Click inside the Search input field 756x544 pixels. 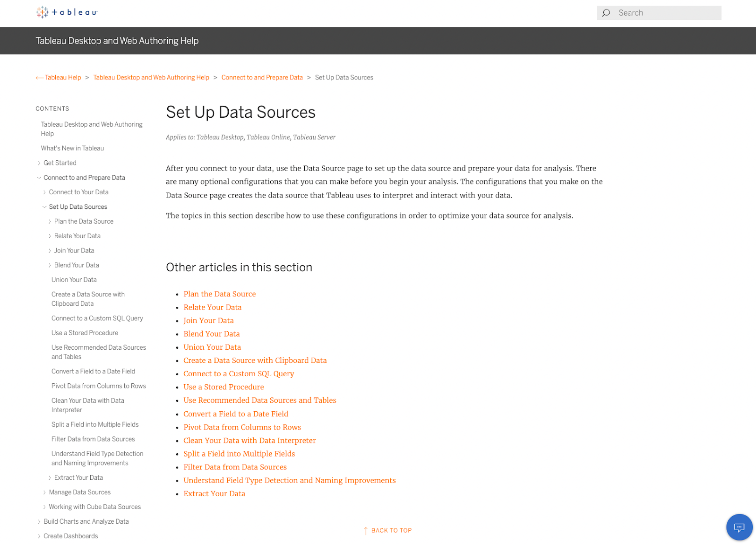666,13
